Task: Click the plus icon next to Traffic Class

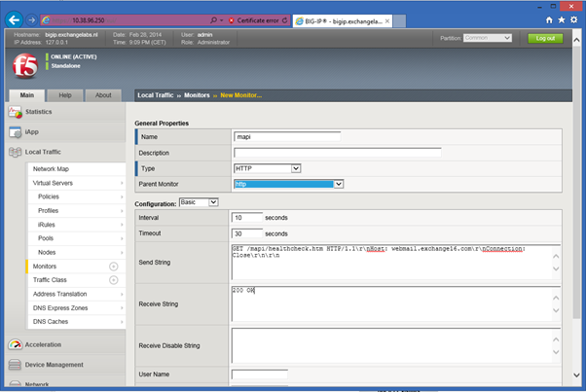Action: 114,280
